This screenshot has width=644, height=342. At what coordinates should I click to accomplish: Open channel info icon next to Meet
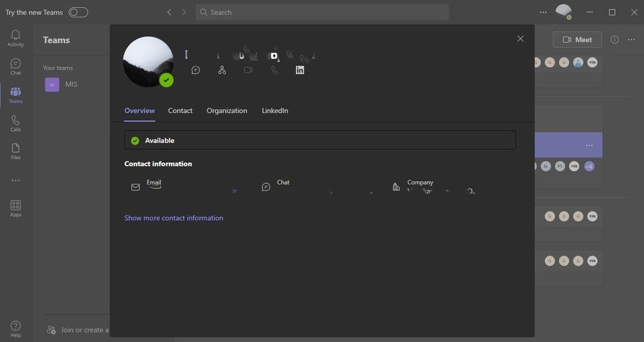[614, 39]
